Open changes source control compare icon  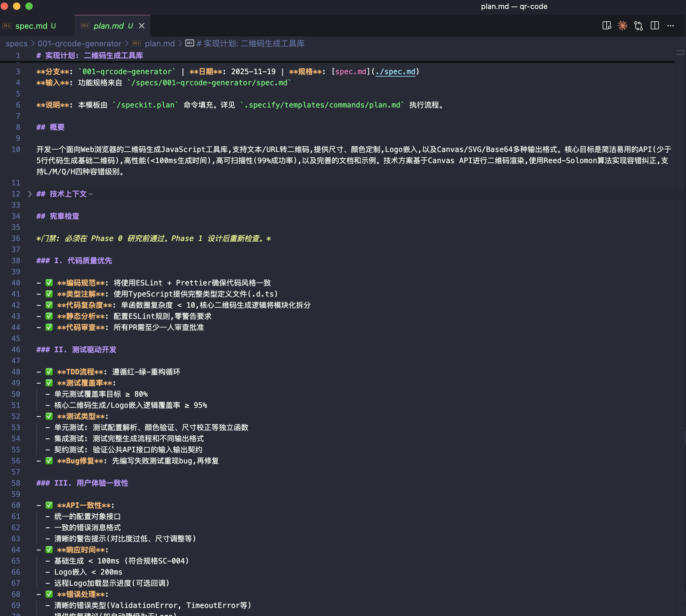tap(638, 26)
